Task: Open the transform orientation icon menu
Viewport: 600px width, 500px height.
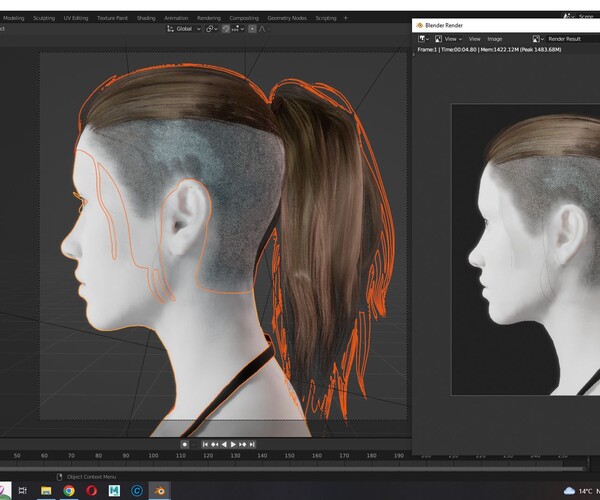Action: pos(170,29)
